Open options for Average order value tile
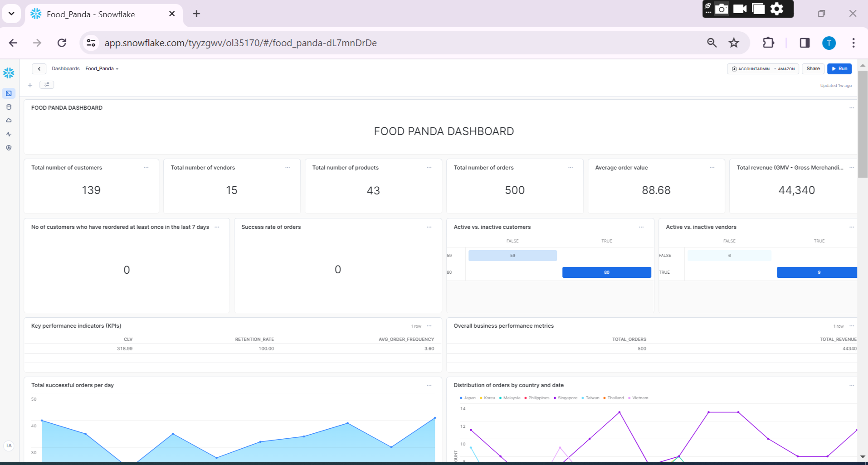This screenshot has width=868, height=465. click(x=712, y=167)
